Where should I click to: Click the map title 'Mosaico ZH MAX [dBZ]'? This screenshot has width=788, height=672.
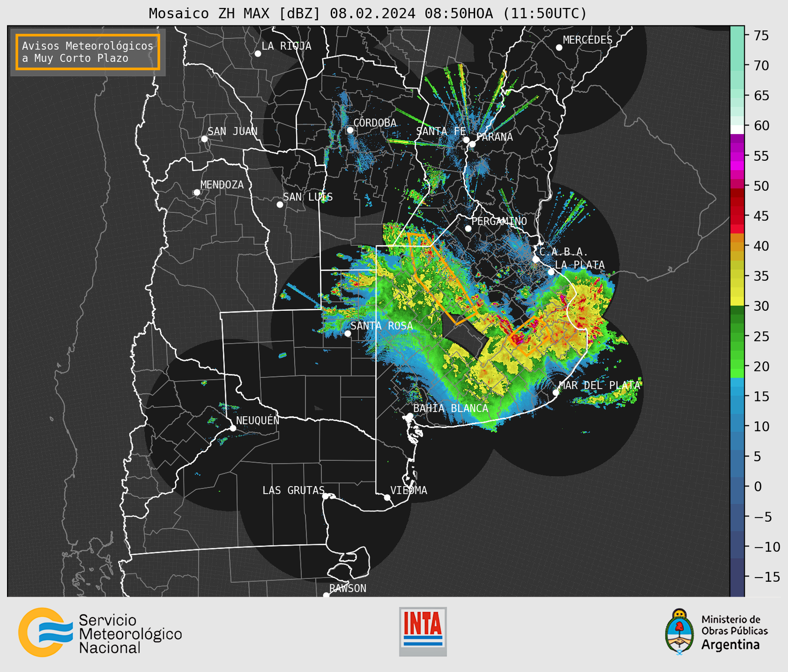[x=235, y=13]
